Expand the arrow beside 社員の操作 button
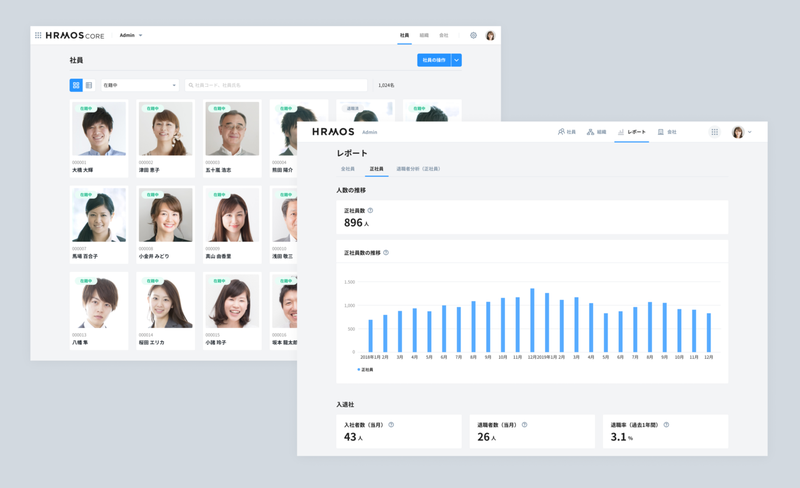The width and height of the screenshot is (800, 488). tap(457, 60)
